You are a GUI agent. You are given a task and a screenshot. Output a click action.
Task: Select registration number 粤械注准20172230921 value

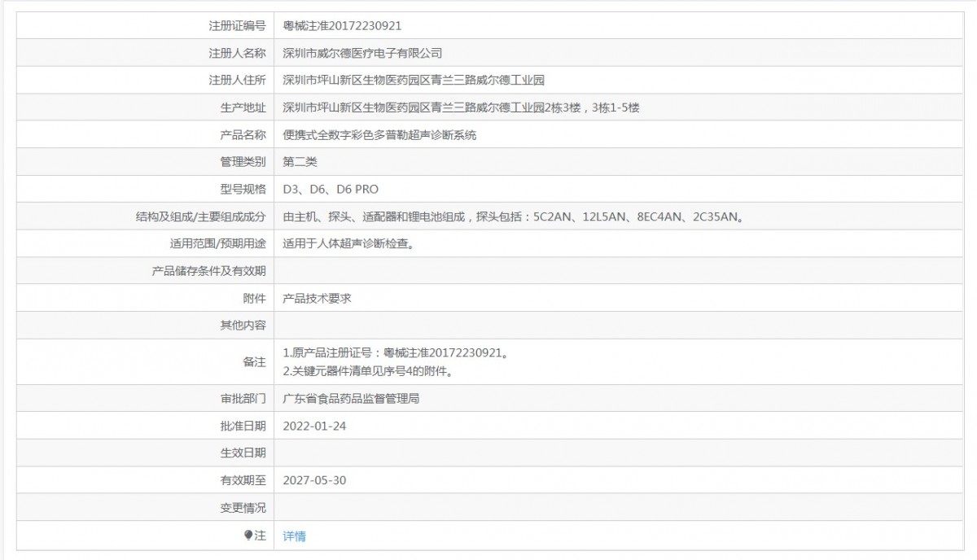tap(342, 26)
